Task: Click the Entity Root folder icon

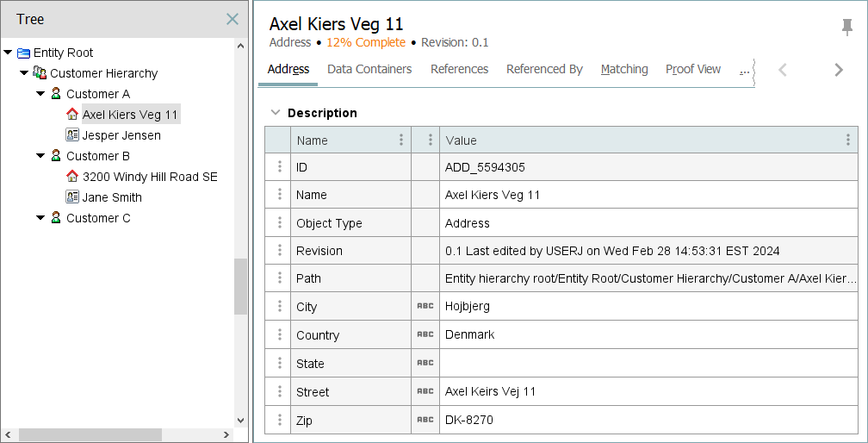Action: [x=23, y=53]
